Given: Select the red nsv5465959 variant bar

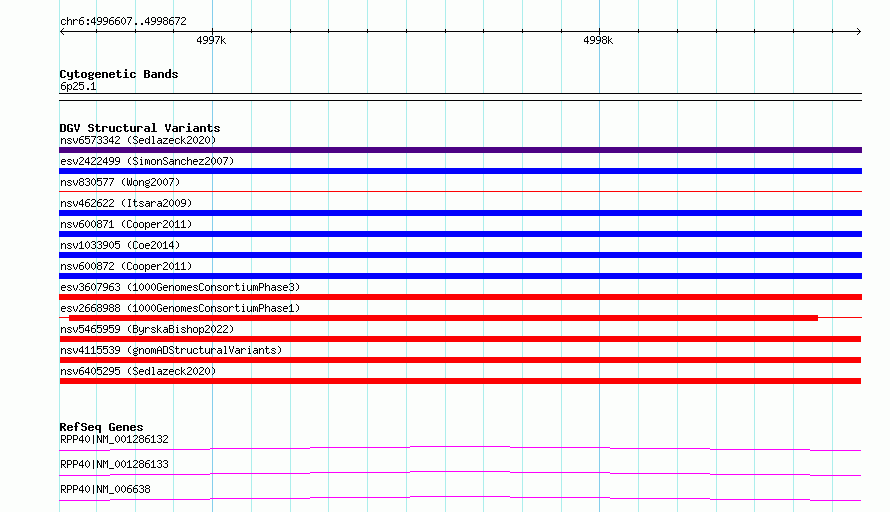Looking at the screenshot, I should [460, 339].
